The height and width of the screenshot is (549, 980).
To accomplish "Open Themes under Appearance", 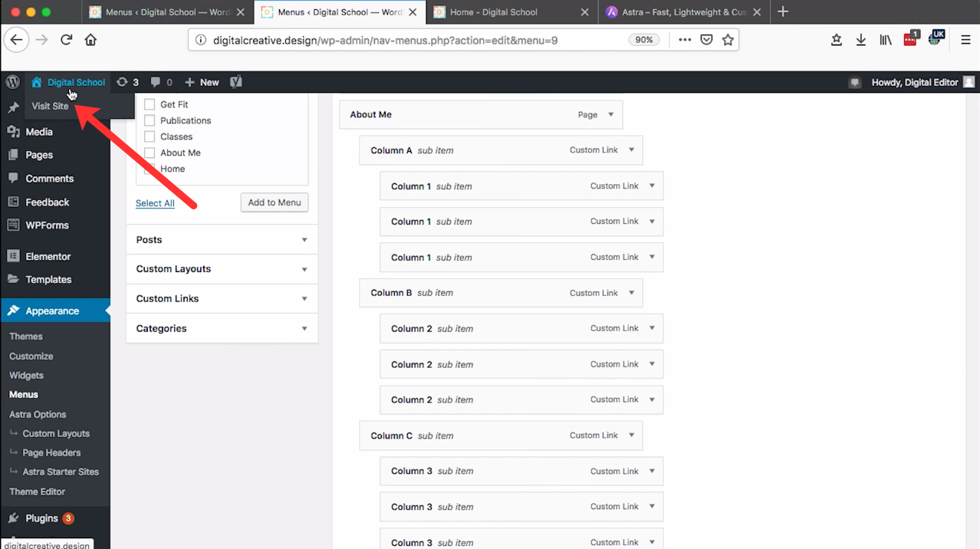I will (x=26, y=337).
